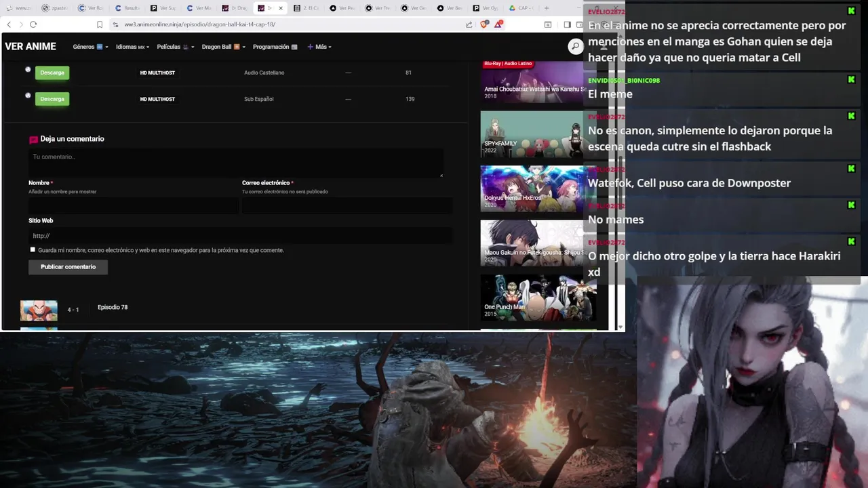
Task: Click the VER ANIME site logo
Action: [x=31, y=47]
